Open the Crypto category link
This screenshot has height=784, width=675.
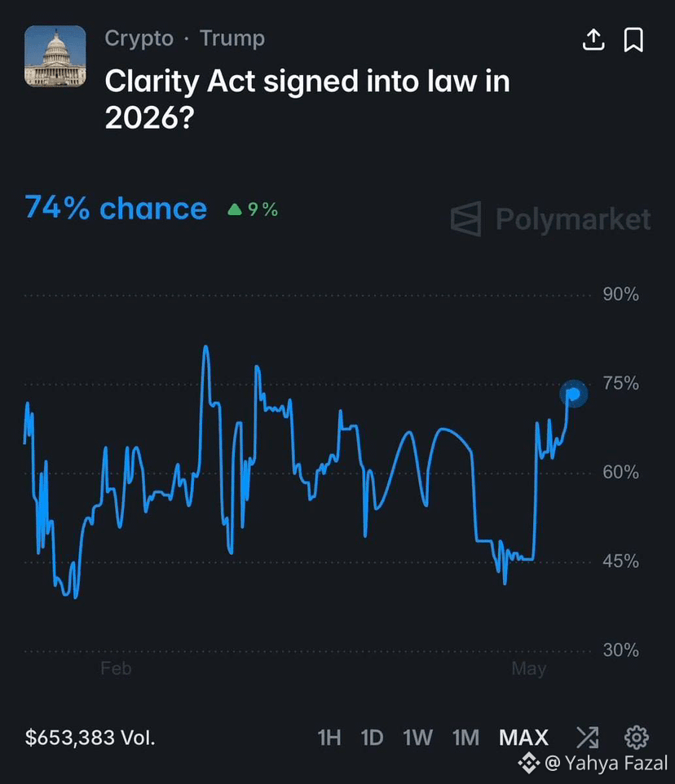click(139, 38)
